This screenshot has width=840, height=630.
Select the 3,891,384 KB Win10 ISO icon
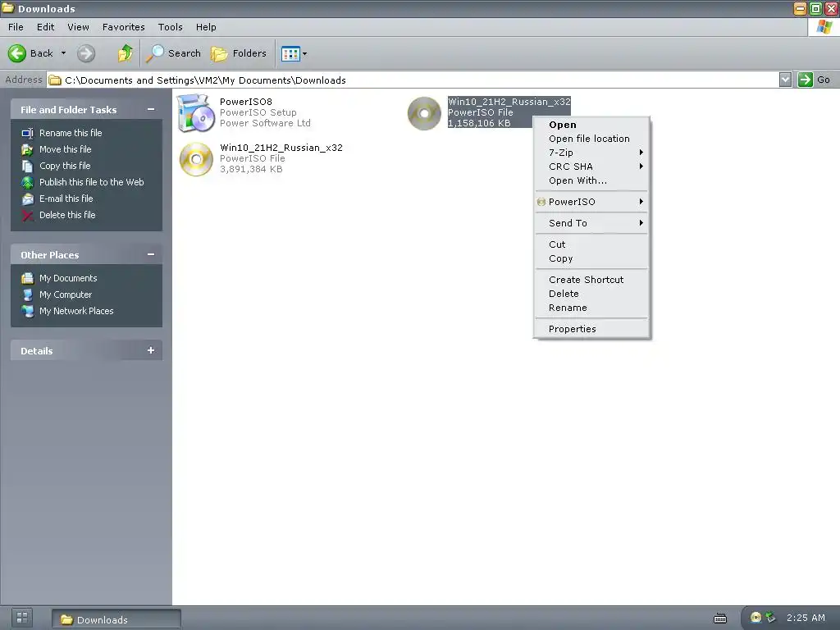(196, 159)
